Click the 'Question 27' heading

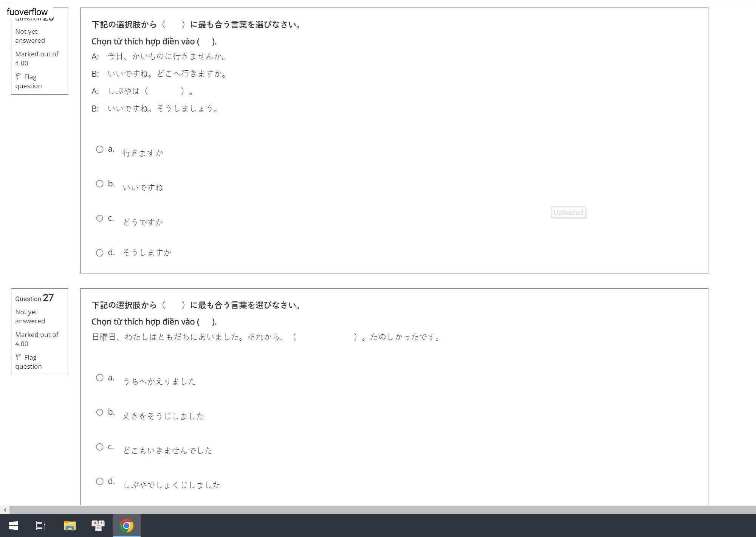click(34, 298)
